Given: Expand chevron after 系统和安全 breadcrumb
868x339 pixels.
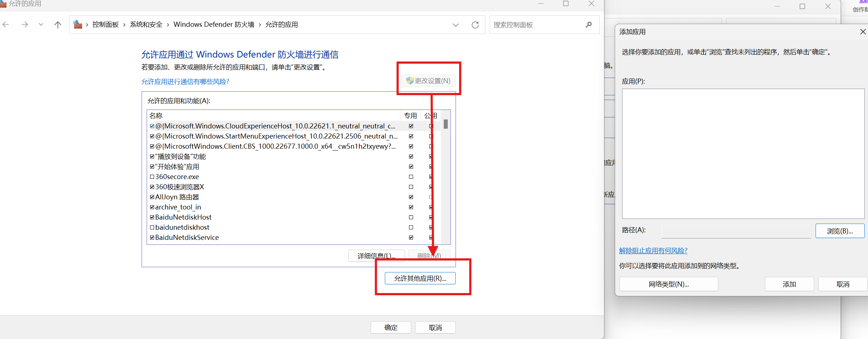Looking at the screenshot, I should coord(168,25).
